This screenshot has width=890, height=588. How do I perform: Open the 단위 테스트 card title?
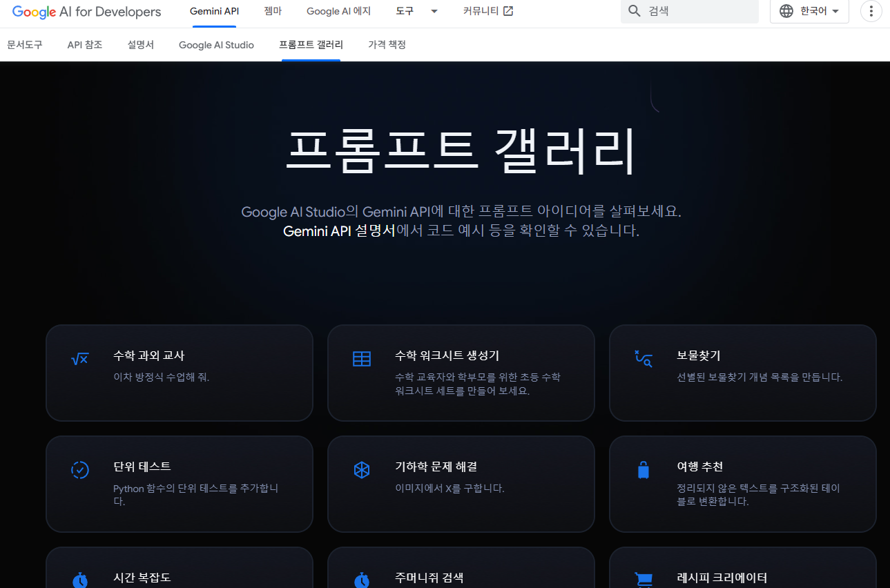coord(142,467)
